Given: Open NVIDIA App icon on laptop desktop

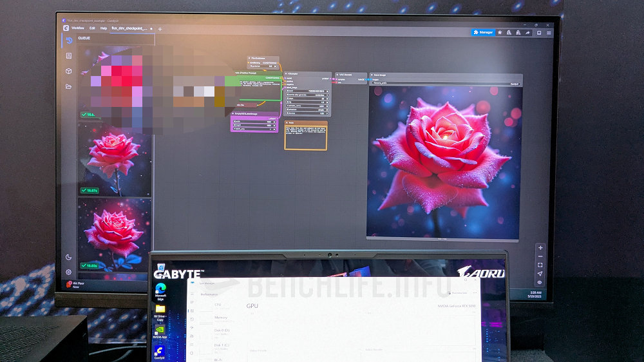Looking at the screenshot, I should [x=160, y=332].
